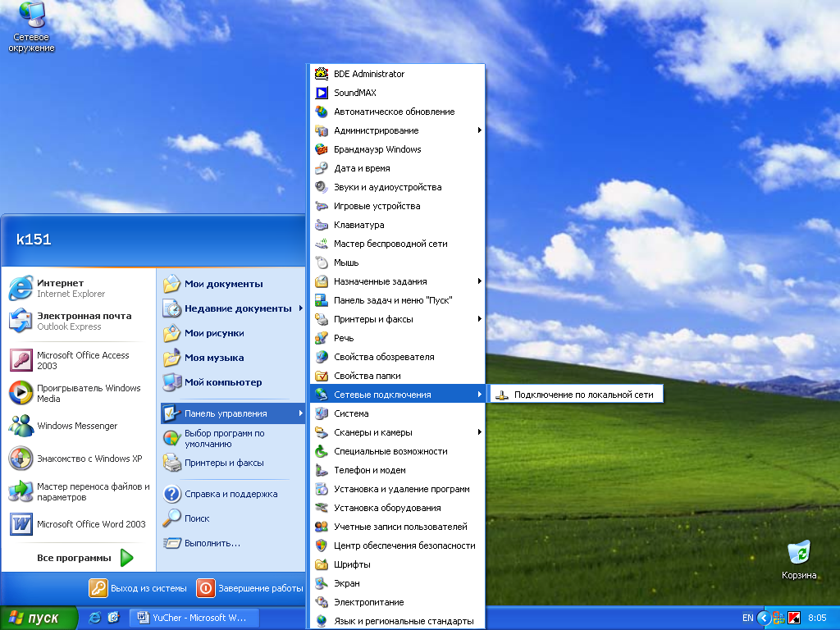Expand Сканеры и камеры submenu arrow
This screenshot has width=840, height=630.
tap(479, 432)
